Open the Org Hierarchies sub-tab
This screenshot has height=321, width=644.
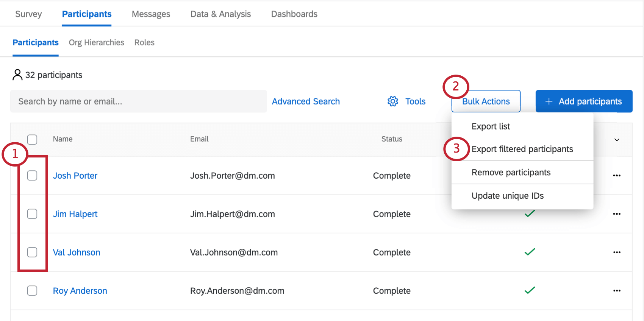pyautogui.click(x=96, y=42)
